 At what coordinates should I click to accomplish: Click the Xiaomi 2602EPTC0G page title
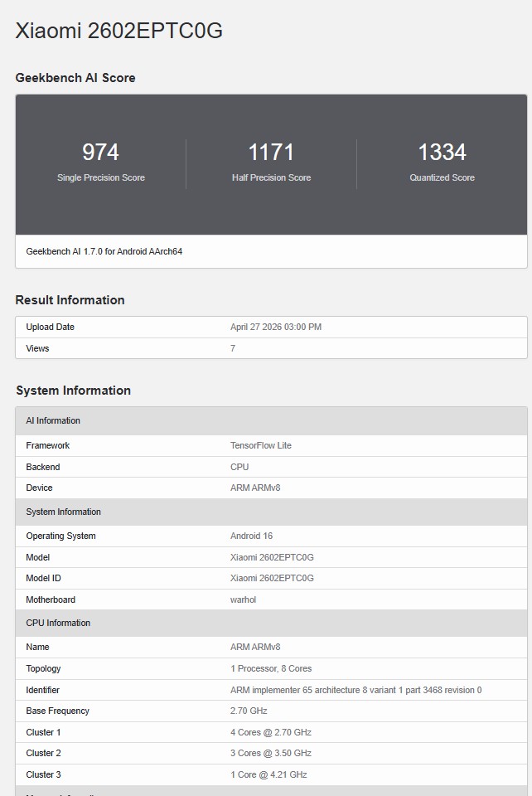118,31
